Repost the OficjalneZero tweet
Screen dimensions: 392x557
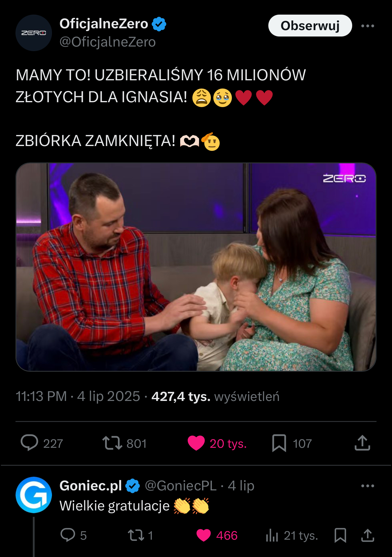[112, 443]
